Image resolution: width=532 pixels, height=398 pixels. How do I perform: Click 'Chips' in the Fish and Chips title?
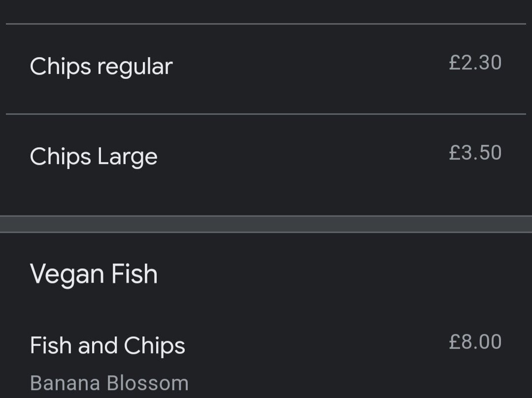coord(154,346)
